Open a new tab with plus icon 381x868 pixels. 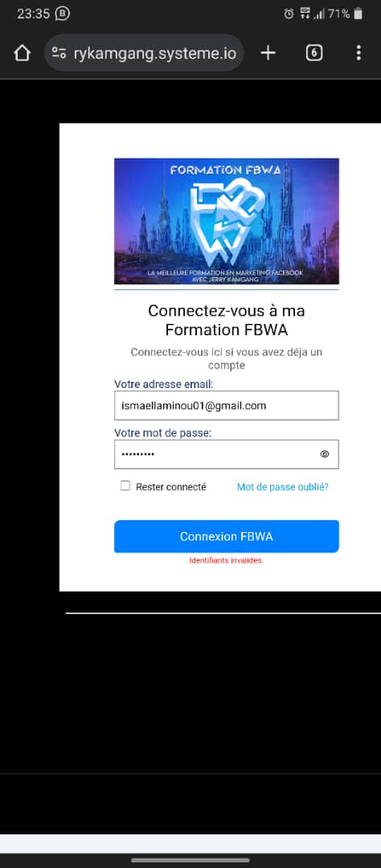[268, 53]
